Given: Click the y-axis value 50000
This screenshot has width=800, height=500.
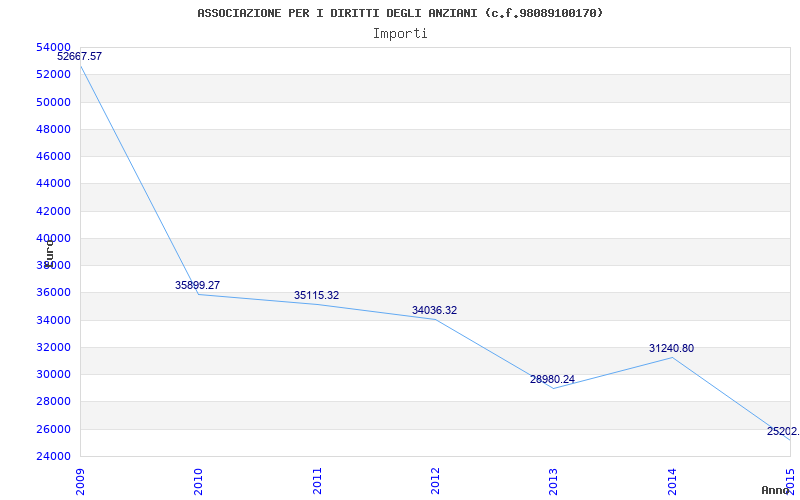Looking at the screenshot, I should click(54, 102).
